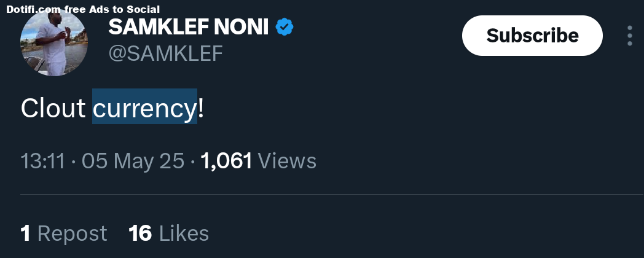644x258 pixels.
Task: Click the blue verified badge
Action: coord(284,28)
